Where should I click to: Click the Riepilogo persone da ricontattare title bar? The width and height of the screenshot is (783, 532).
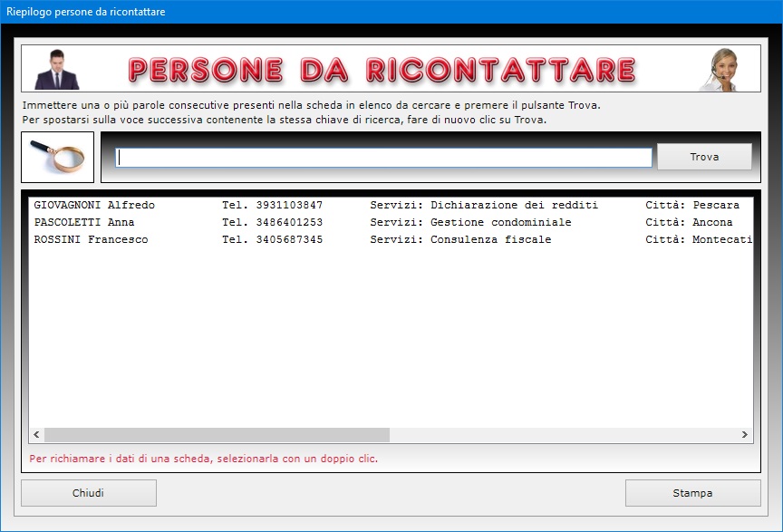(391, 12)
